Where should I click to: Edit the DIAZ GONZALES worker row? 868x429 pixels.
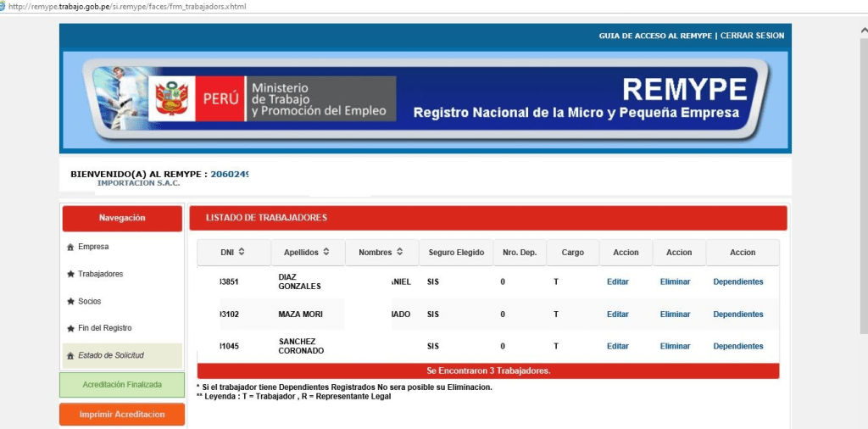point(617,281)
